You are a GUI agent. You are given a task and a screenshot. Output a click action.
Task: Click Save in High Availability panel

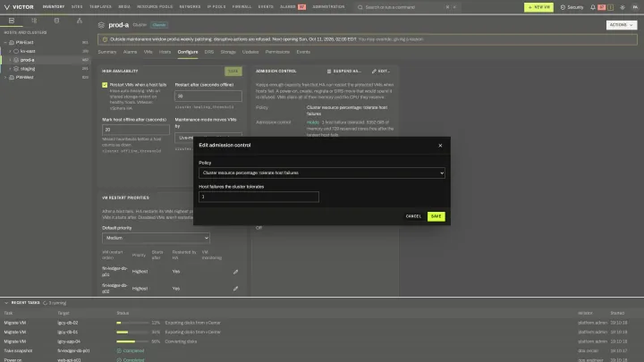pos(233,72)
